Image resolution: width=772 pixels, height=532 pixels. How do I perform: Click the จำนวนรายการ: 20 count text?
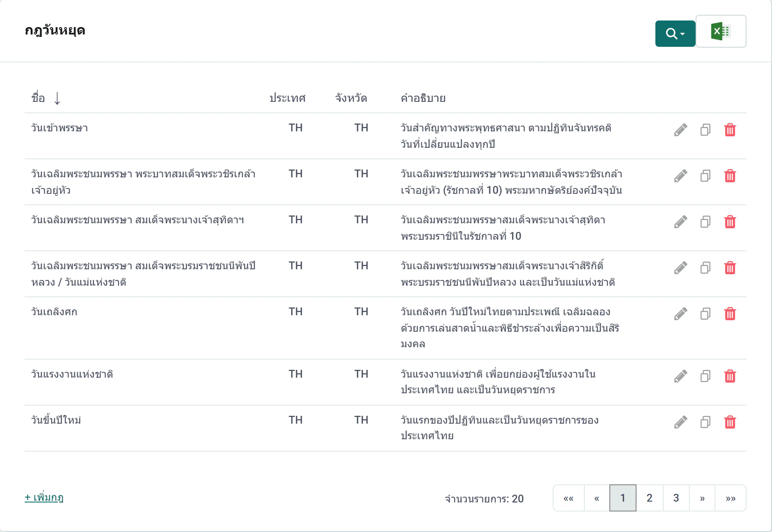(484, 499)
